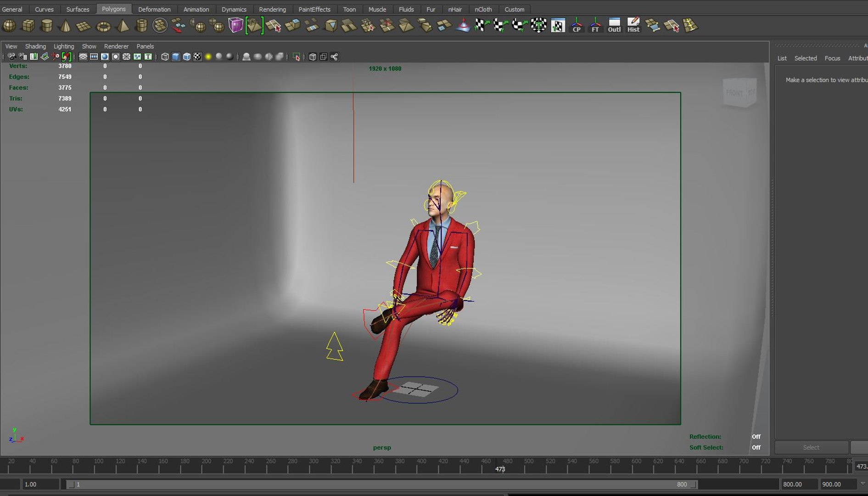Image resolution: width=868 pixels, height=496 pixels.
Task: Open the Shading panel menu
Action: coord(35,46)
